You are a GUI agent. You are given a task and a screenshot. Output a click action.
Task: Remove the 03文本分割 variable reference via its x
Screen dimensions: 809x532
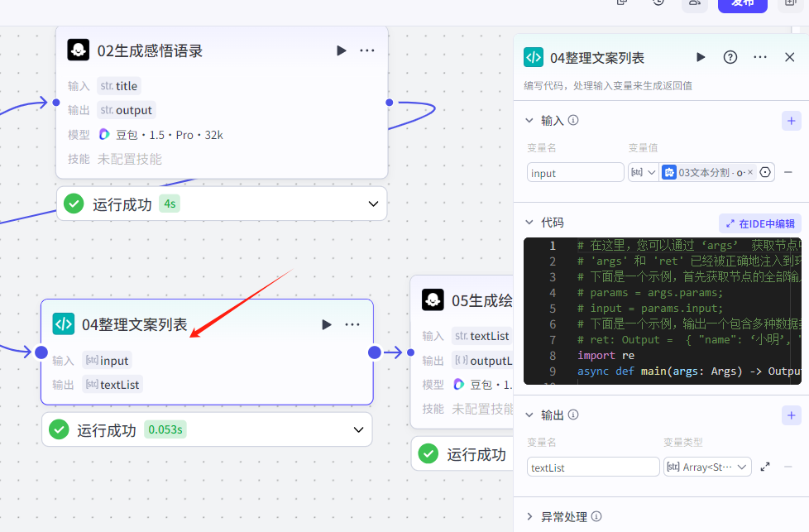[751, 172]
